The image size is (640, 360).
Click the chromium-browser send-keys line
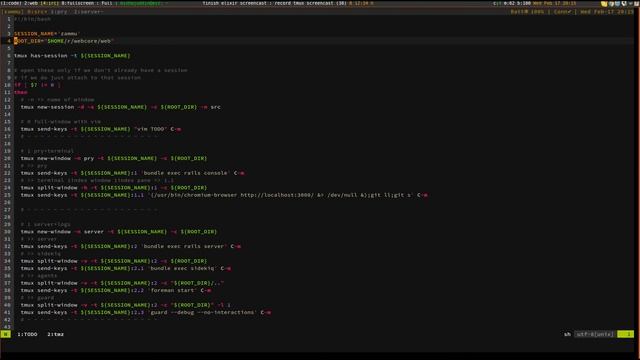(224, 196)
